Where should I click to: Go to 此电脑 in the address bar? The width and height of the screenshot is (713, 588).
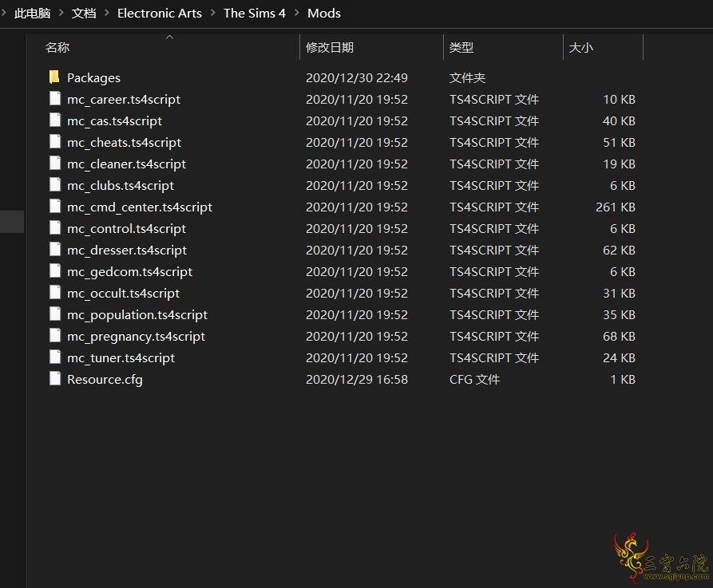[x=32, y=14]
